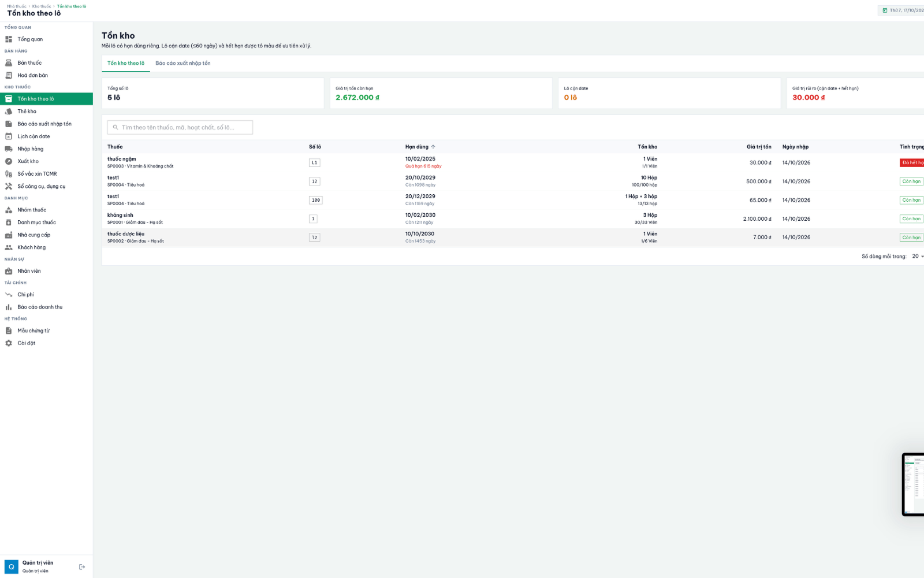Click the Thẻ kho icon
The width and height of the screenshot is (924, 578).
(x=9, y=112)
